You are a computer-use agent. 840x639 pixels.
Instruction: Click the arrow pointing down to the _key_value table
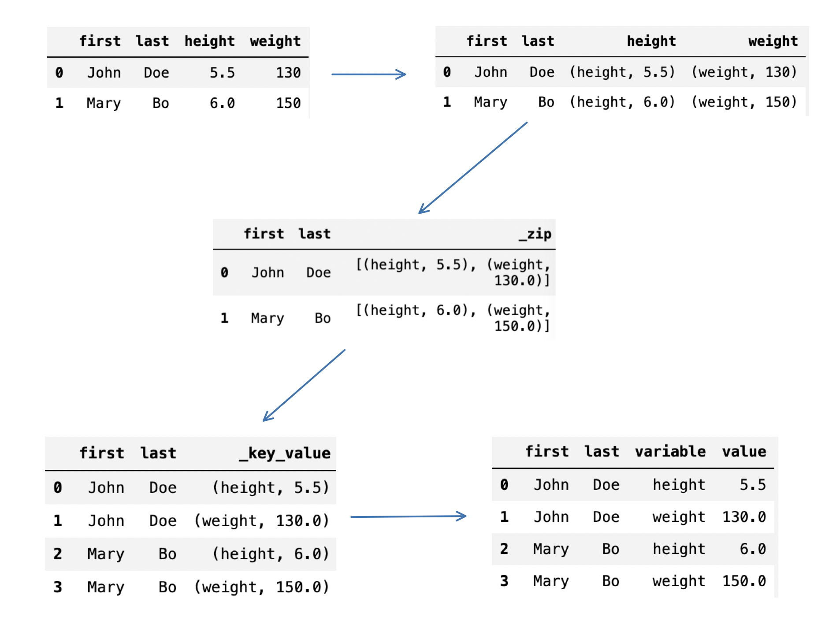[304, 385]
